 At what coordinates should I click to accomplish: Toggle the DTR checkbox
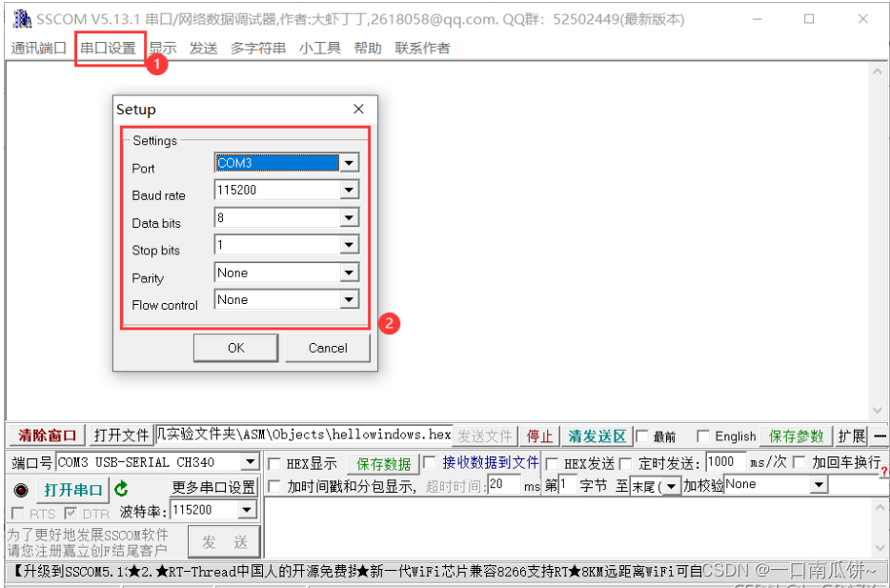tap(71, 514)
